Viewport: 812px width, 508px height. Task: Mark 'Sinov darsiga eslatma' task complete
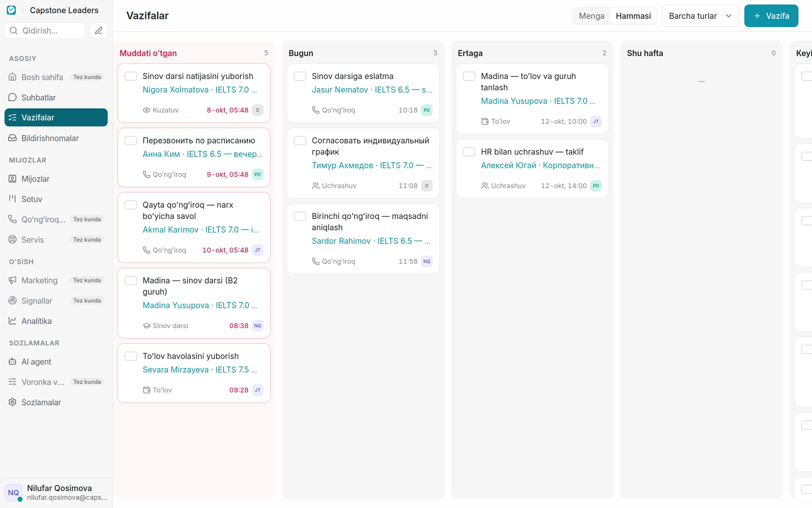300,76
